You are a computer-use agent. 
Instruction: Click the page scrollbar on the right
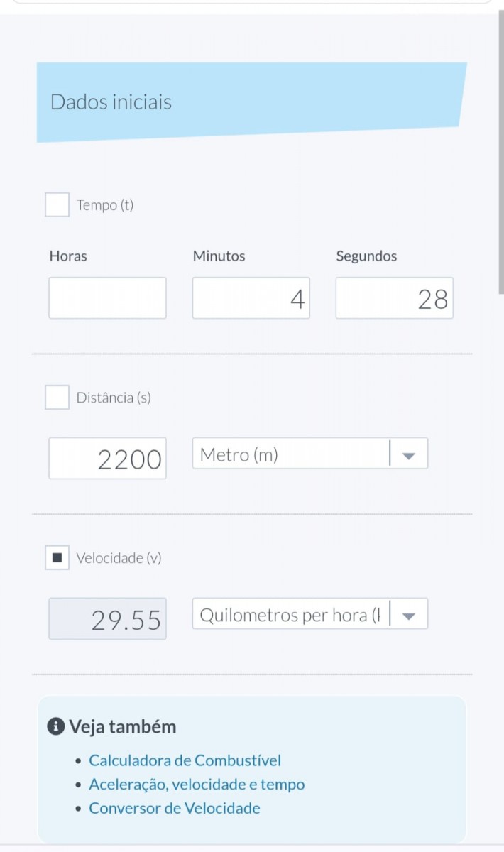click(500, 153)
